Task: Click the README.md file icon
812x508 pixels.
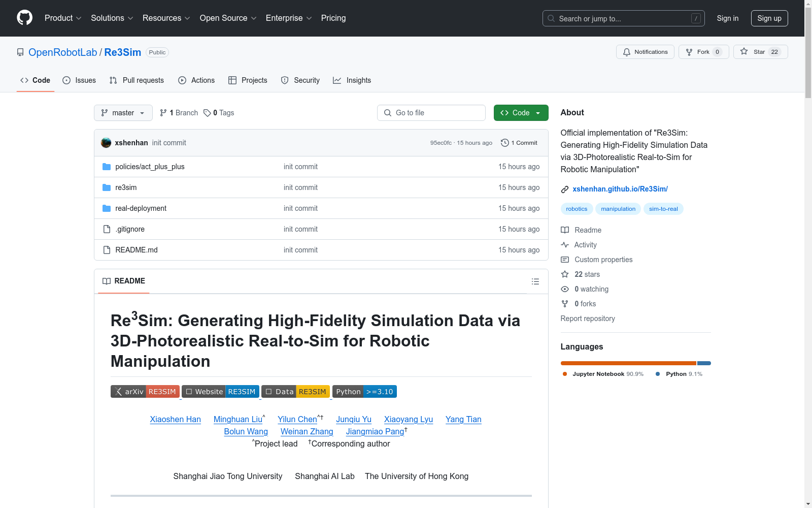Action: click(107, 250)
